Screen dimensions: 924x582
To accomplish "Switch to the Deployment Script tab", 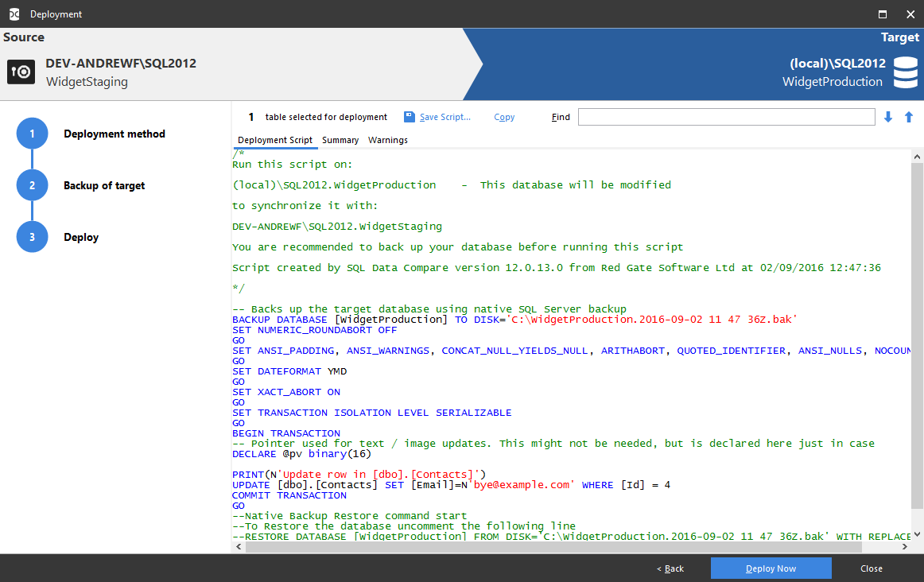I will coord(275,140).
